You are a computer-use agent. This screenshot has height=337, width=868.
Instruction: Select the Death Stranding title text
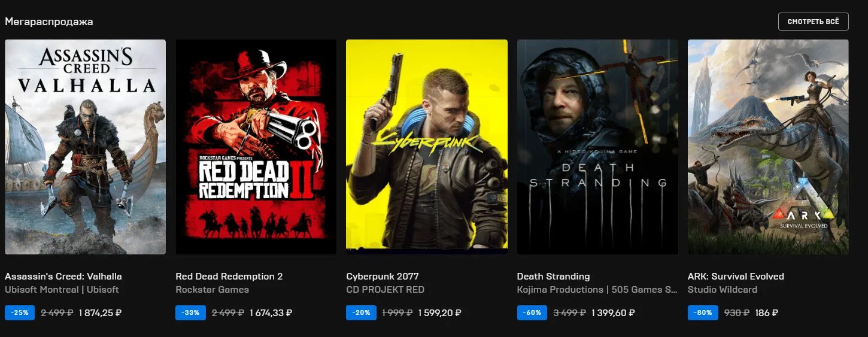point(554,277)
